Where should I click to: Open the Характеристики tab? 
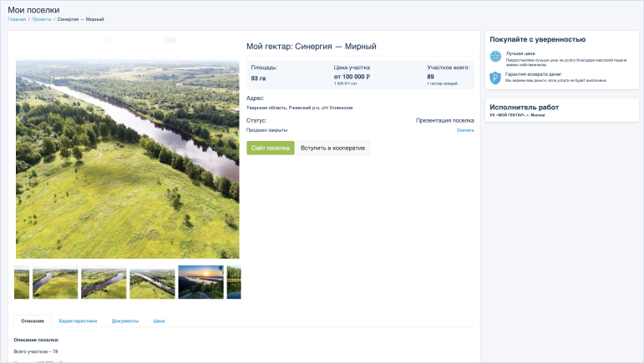(x=78, y=321)
